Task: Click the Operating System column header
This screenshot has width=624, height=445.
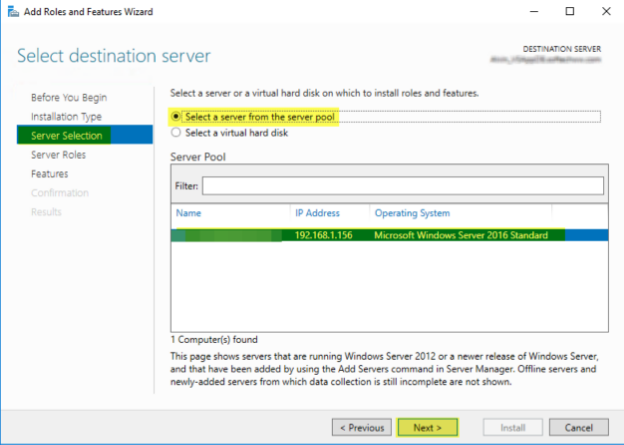Action: click(411, 213)
